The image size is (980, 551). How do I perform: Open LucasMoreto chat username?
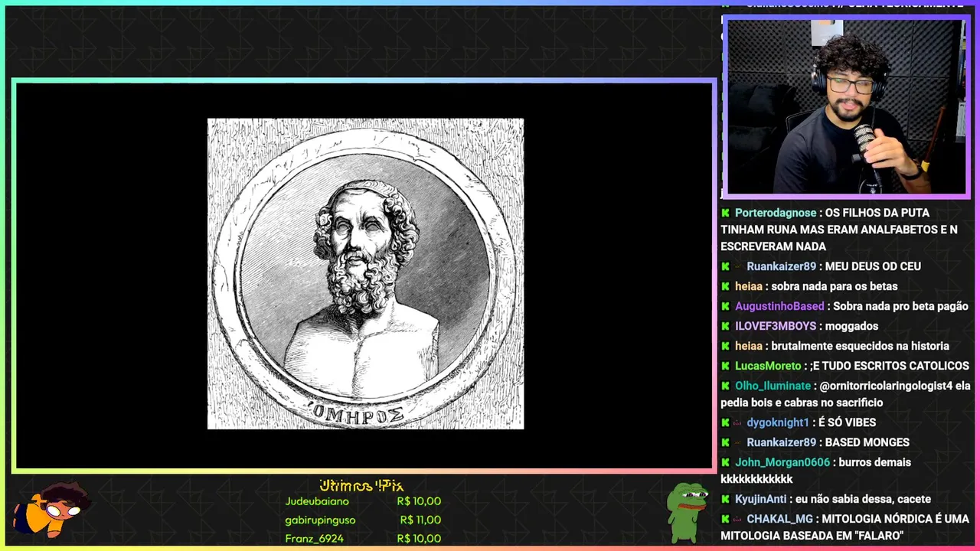[x=768, y=366]
